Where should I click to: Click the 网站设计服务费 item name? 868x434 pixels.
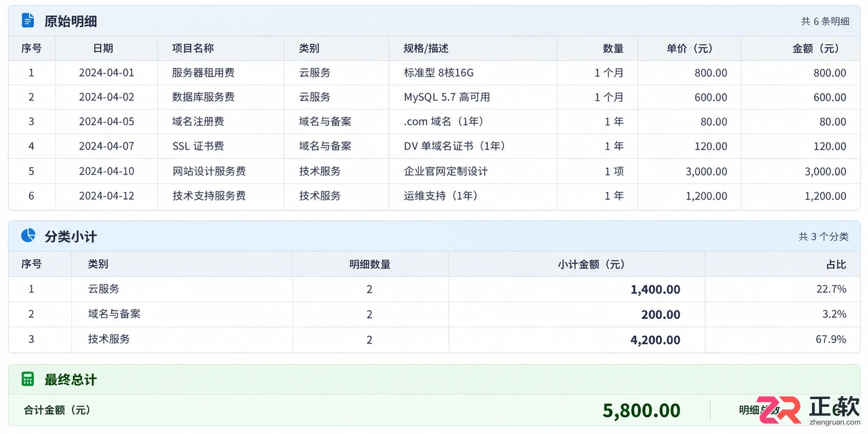click(209, 171)
